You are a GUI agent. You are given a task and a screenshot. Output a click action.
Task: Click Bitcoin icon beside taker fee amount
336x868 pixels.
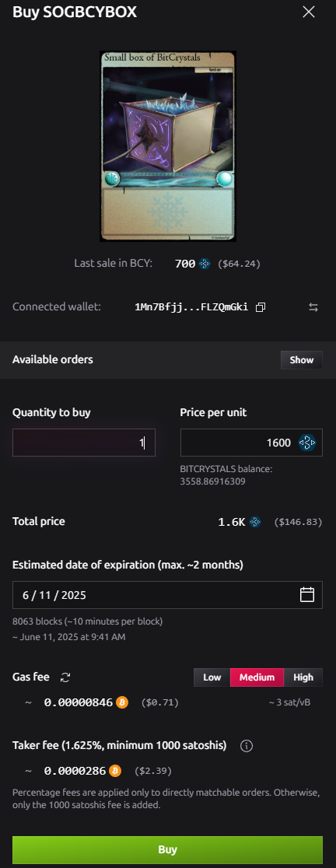pos(115,771)
